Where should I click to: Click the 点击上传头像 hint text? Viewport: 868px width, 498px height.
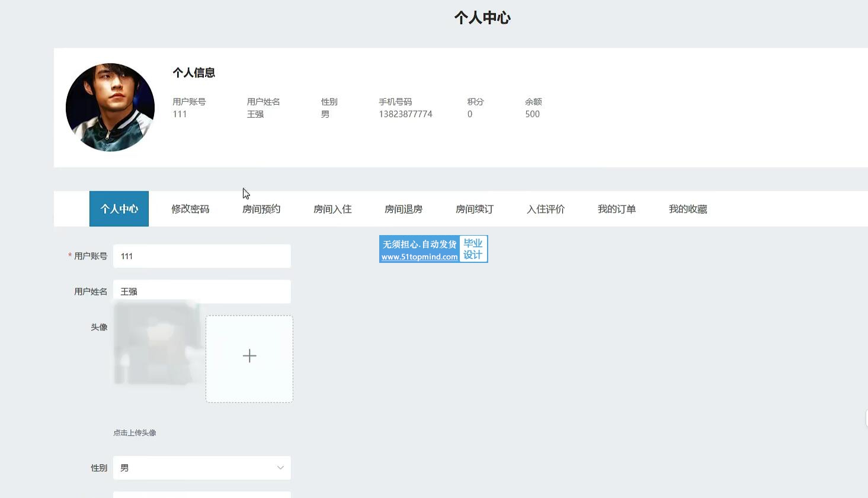coord(134,433)
